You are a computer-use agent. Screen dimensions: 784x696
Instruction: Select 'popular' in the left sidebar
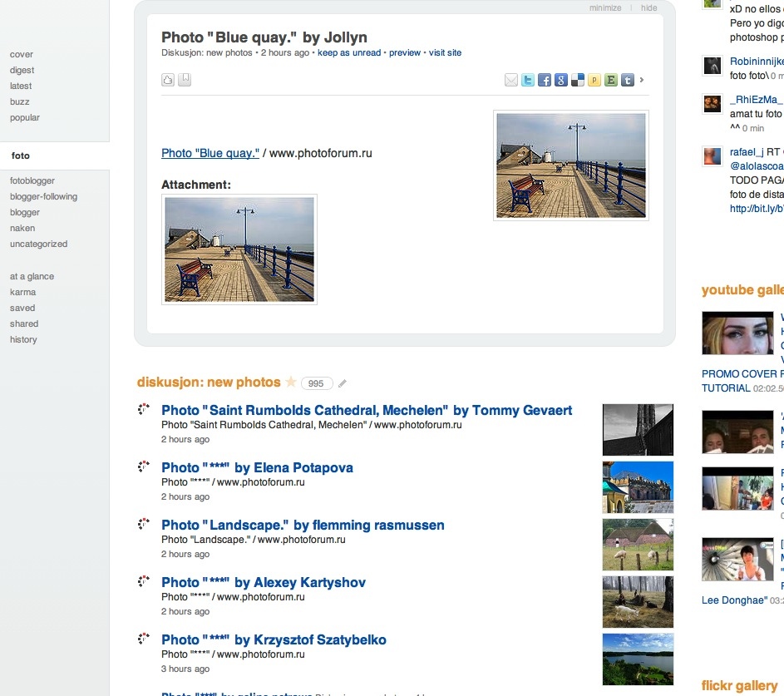pos(25,118)
